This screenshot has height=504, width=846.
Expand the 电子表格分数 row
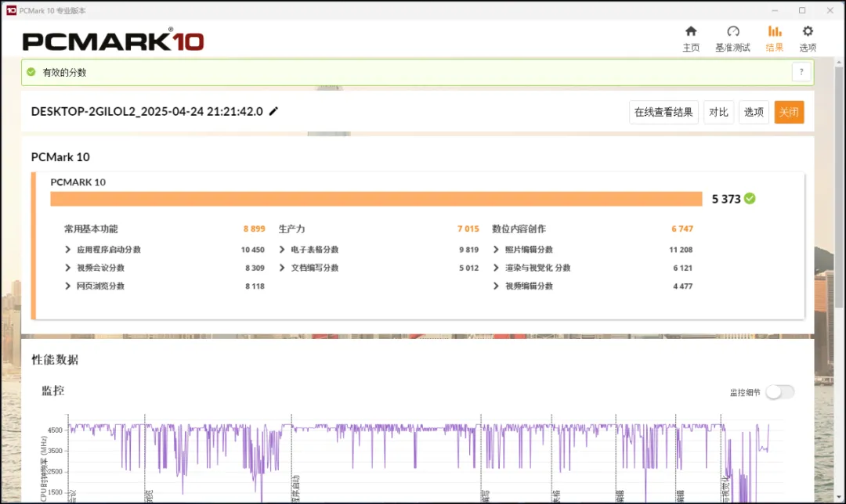[282, 249]
